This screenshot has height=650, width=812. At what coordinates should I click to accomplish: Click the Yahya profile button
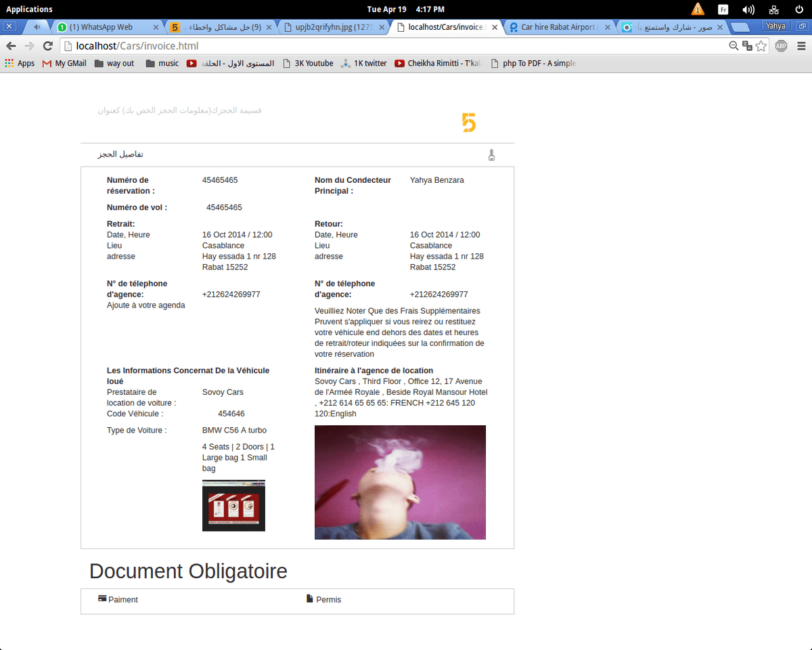[x=775, y=26]
